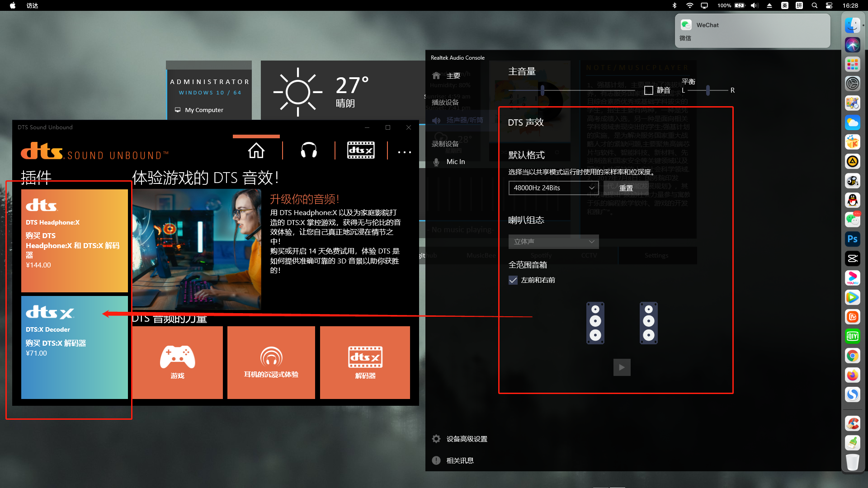The height and width of the screenshot is (488, 868).
Task: Open the Apple menu
Action: [x=13, y=5]
